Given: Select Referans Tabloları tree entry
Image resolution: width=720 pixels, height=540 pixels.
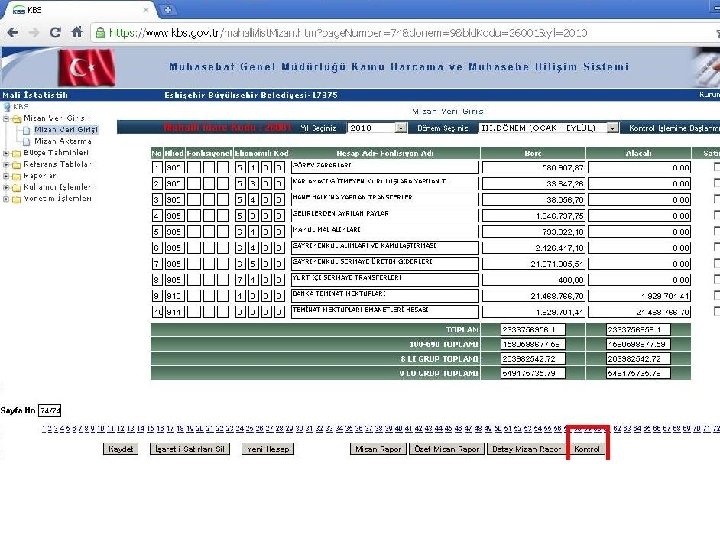Looking at the screenshot, I should (x=57, y=164).
